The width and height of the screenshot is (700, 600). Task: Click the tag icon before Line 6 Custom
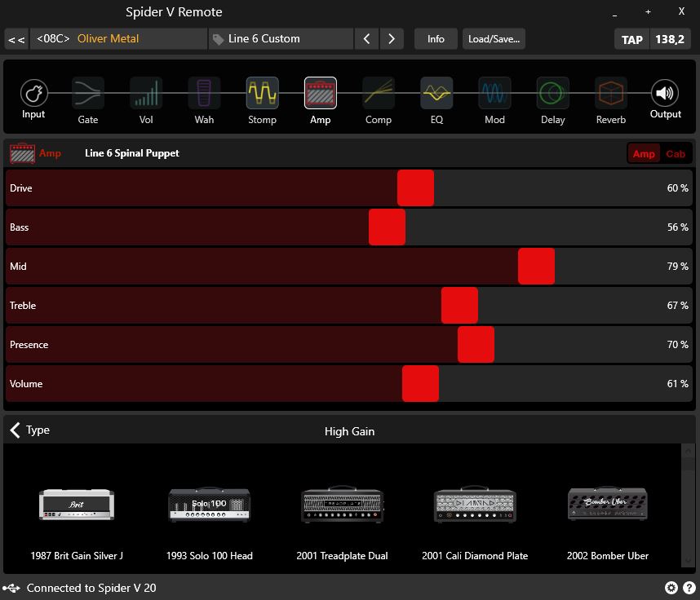[218, 39]
